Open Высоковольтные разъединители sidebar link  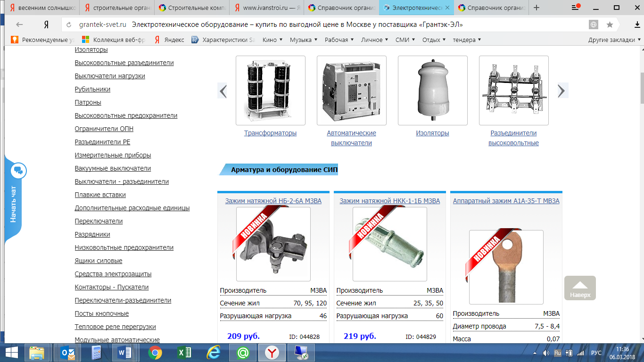[x=124, y=63]
